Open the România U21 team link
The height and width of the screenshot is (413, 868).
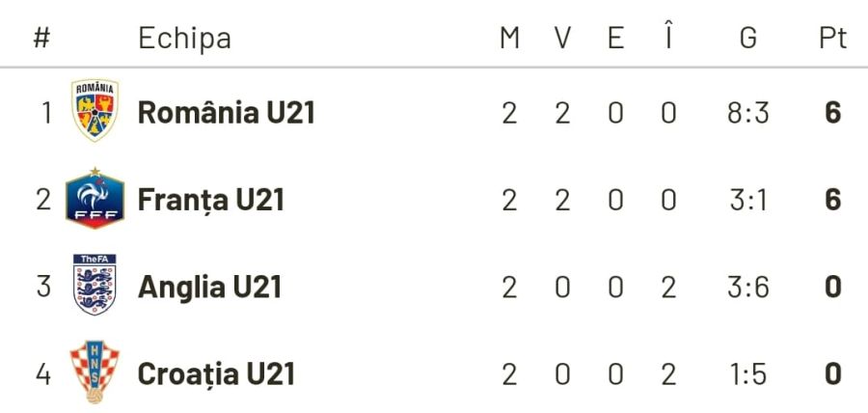click(x=227, y=113)
